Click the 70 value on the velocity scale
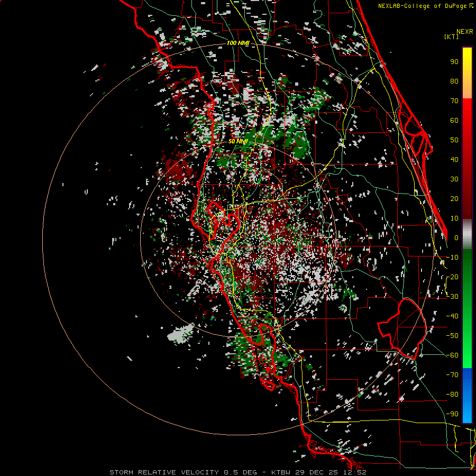This screenshot has height=476, width=476. click(x=454, y=101)
